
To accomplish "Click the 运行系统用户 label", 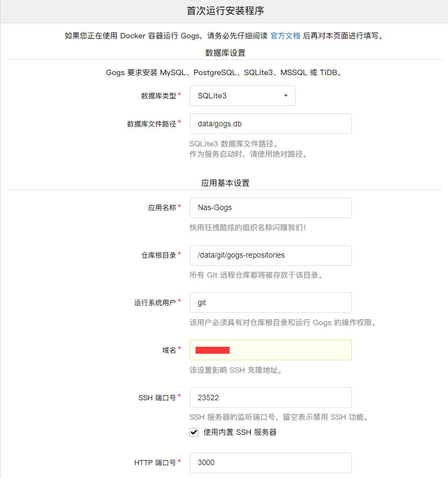I will coord(155,302).
